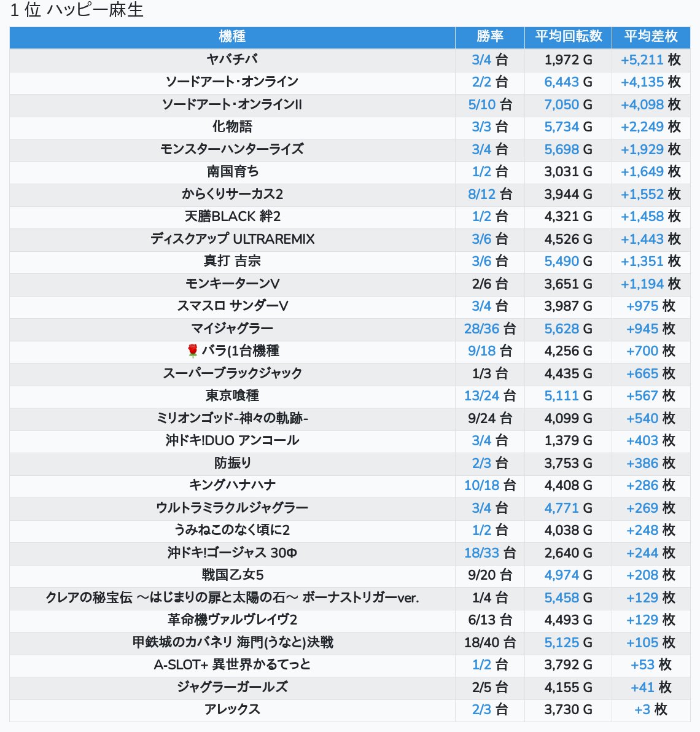Open the 28/36 台 win rate link

point(481,329)
